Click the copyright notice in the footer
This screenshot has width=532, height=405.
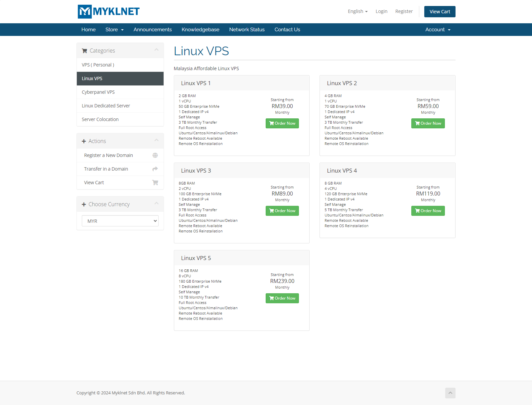click(x=131, y=393)
